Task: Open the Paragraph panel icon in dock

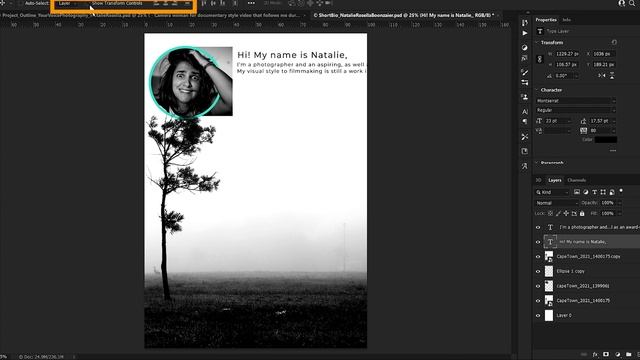Action: 524,122
